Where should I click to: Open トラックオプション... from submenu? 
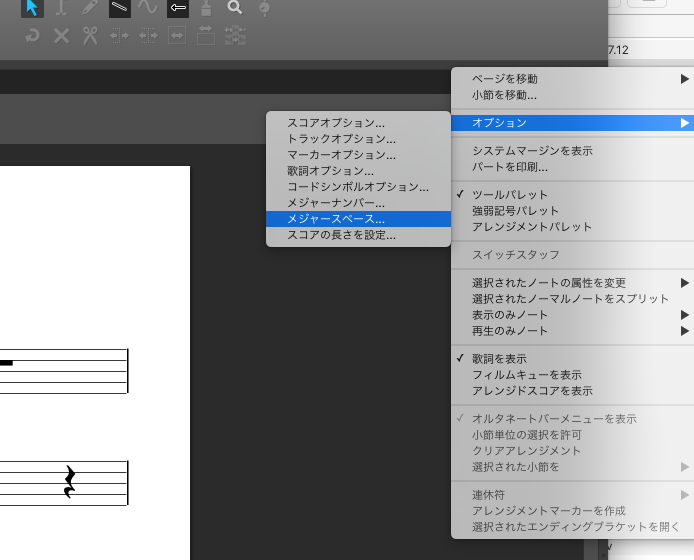[x=359, y=139]
